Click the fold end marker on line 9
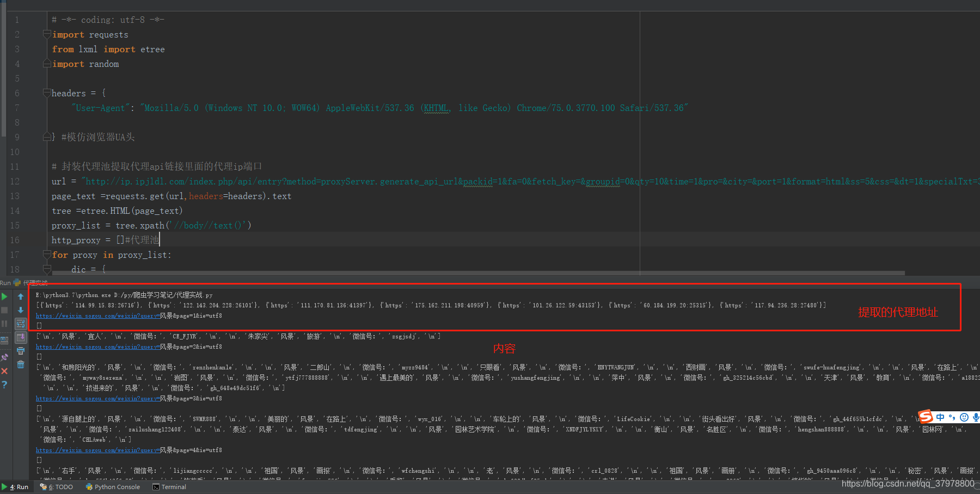 [47, 137]
